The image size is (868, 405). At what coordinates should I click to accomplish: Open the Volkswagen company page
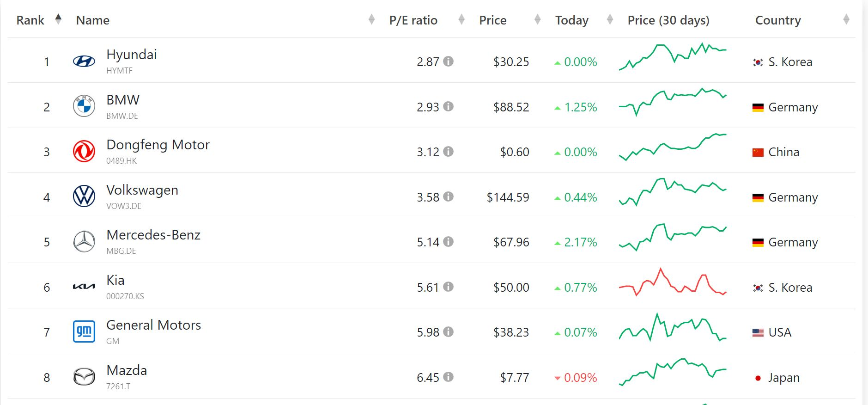(x=142, y=190)
